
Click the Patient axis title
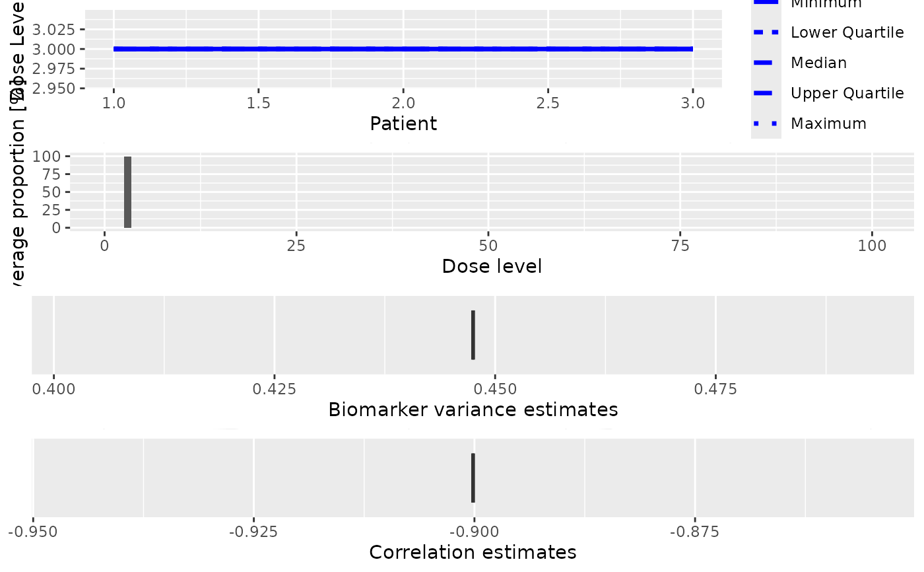pyautogui.click(x=403, y=124)
